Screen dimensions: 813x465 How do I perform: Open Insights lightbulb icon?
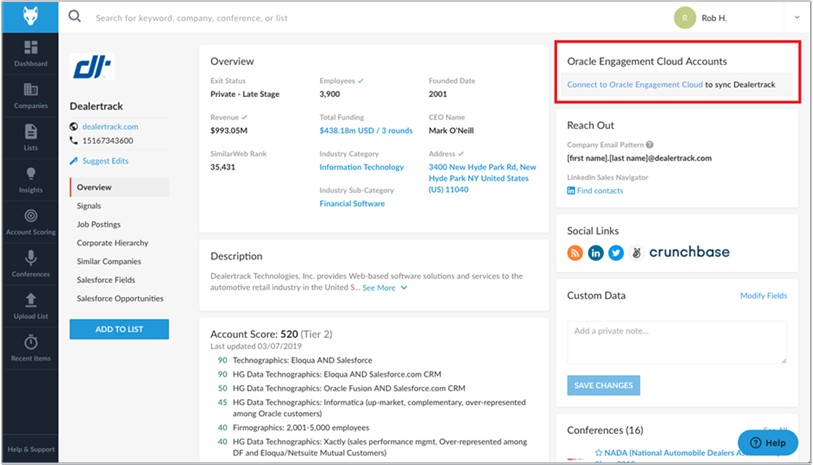coord(31,176)
